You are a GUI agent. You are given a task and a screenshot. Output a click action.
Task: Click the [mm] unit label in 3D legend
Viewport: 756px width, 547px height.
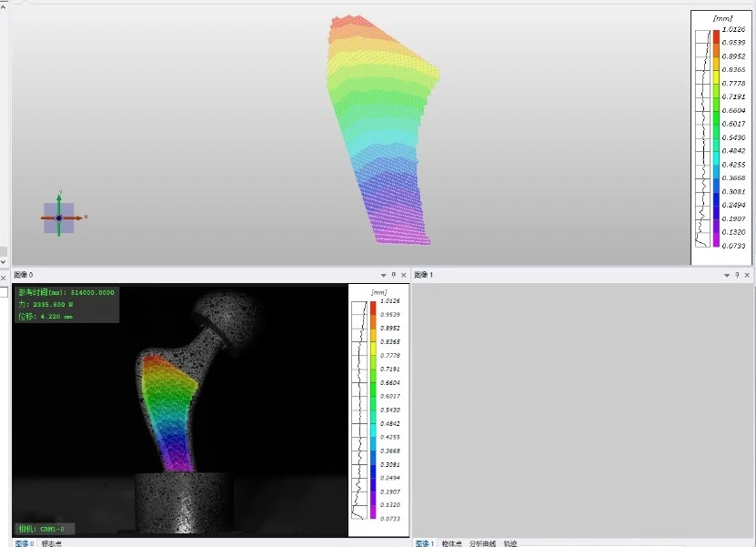[x=722, y=18]
